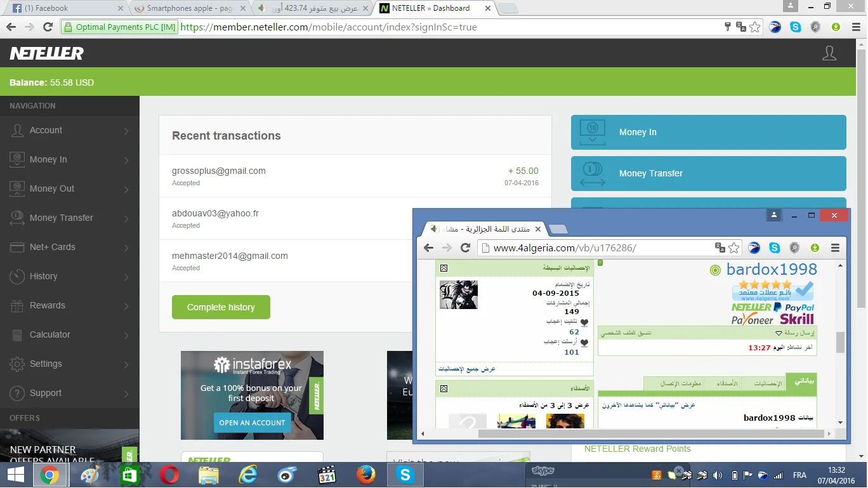
Task: Open Chrome menu in the popup window
Action: pyautogui.click(x=835, y=248)
